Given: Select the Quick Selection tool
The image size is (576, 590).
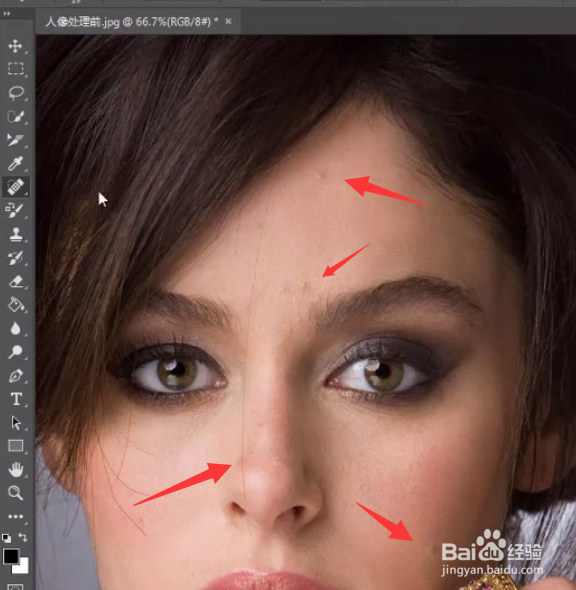Looking at the screenshot, I should pyautogui.click(x=15, y=116).
